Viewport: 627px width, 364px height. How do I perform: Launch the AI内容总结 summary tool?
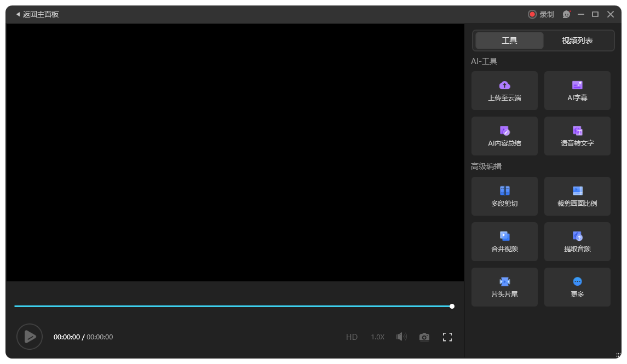click(x=504, y=136)
